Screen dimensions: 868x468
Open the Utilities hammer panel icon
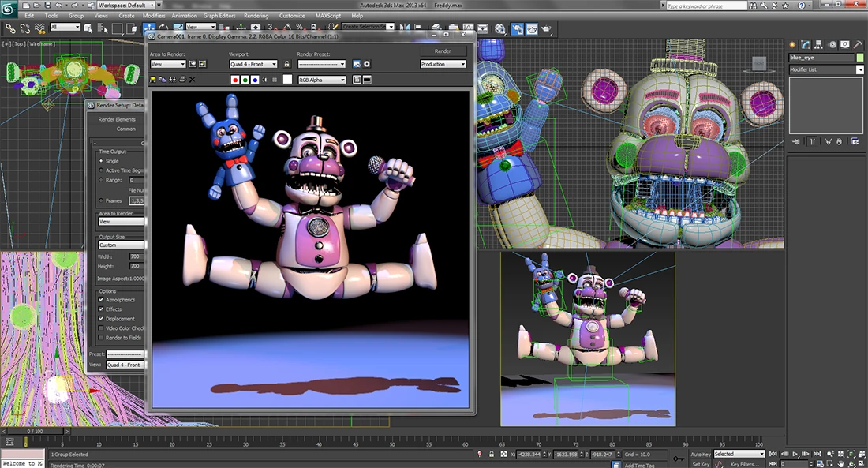[858, 44]
